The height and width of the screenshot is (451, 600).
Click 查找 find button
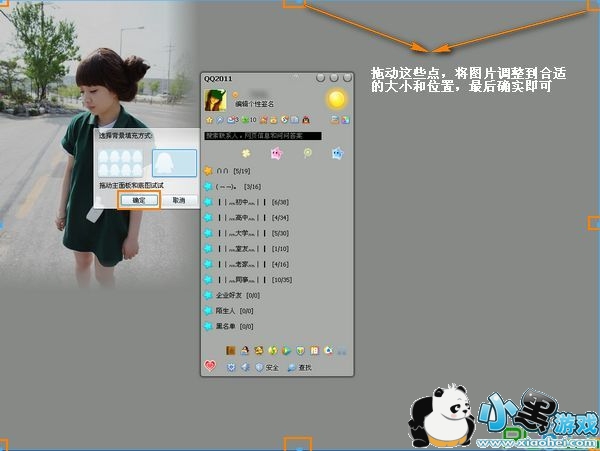tap(300, 367)
